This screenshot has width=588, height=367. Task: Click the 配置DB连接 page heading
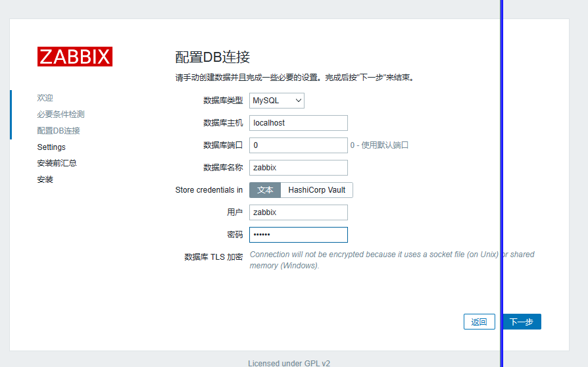coord(212,57)
